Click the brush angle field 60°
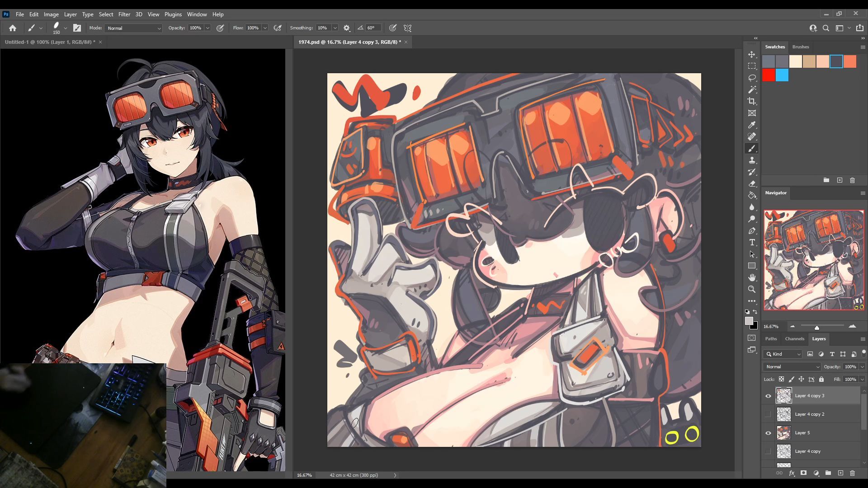This screenshot has height=488, width=868. click(373, 28)
